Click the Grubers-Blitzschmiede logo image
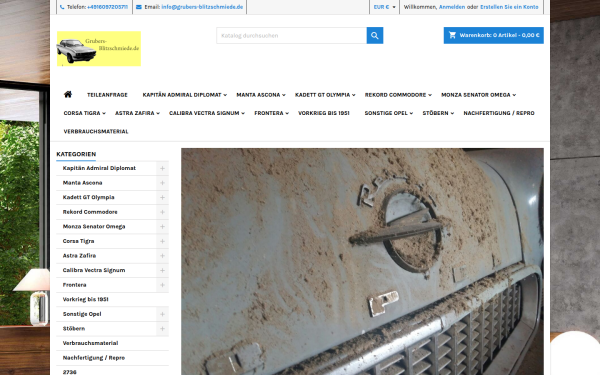 pos(99,49)
